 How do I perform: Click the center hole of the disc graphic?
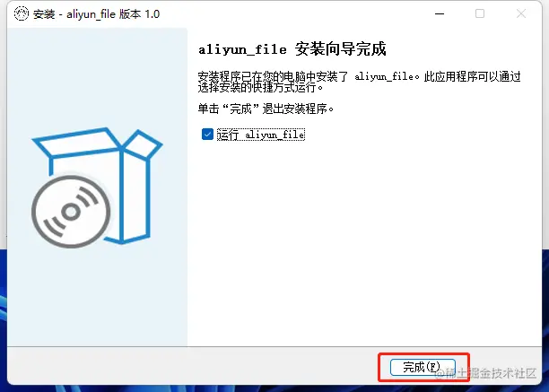point(71,212)
